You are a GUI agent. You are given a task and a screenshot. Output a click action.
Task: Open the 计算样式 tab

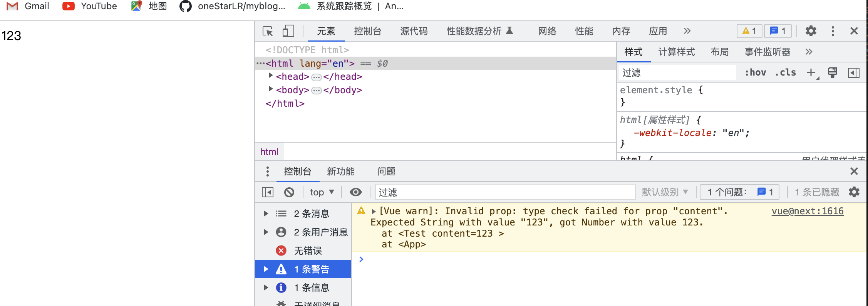(x=677, y=52)
